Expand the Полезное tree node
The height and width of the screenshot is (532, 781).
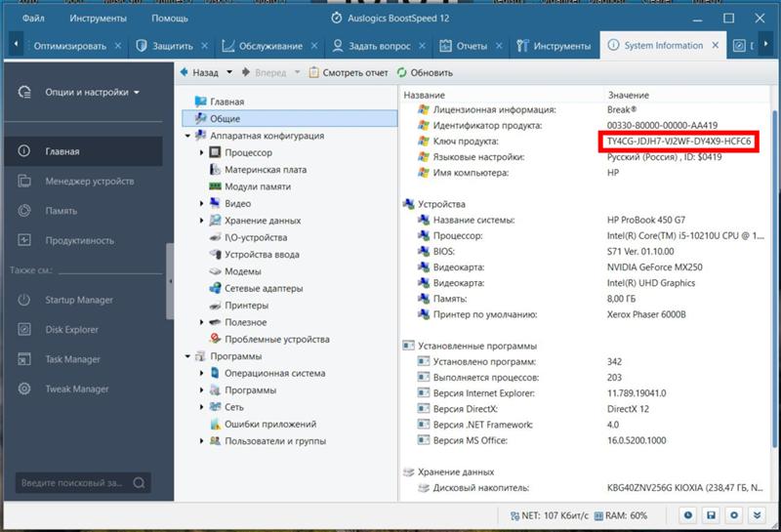tap(202, 322)
